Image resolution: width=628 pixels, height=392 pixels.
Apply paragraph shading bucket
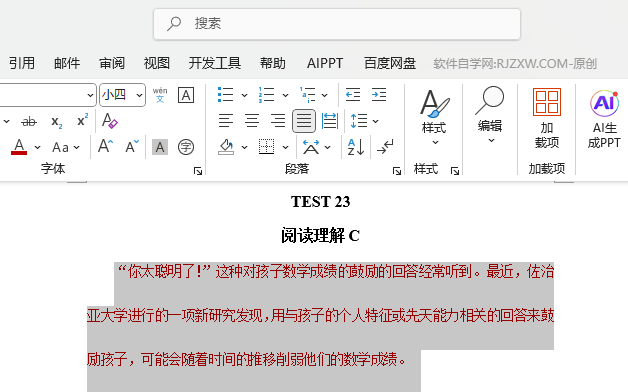point(226,147)
